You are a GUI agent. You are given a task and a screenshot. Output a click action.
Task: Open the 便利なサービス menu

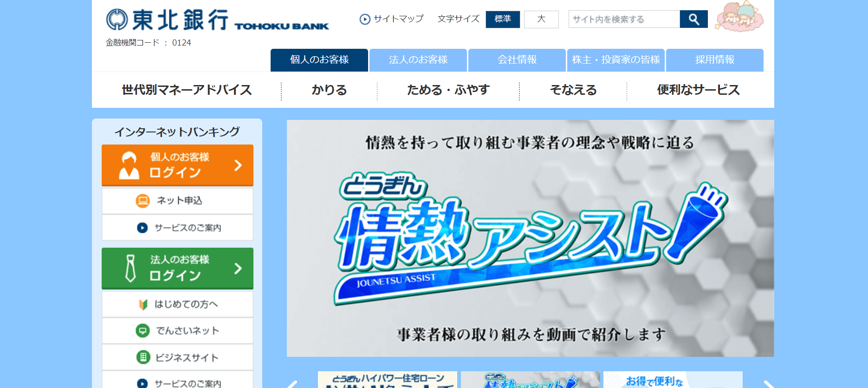tap(699, 90)
